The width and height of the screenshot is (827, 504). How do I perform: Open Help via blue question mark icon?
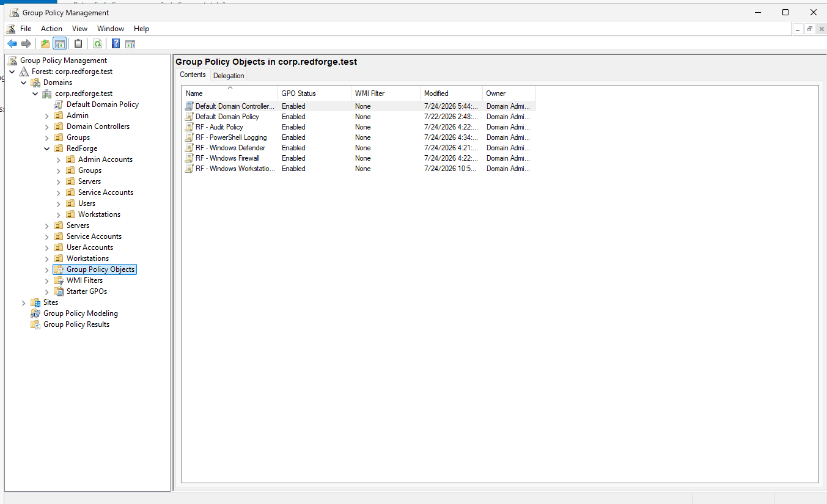tap(116, 43)
